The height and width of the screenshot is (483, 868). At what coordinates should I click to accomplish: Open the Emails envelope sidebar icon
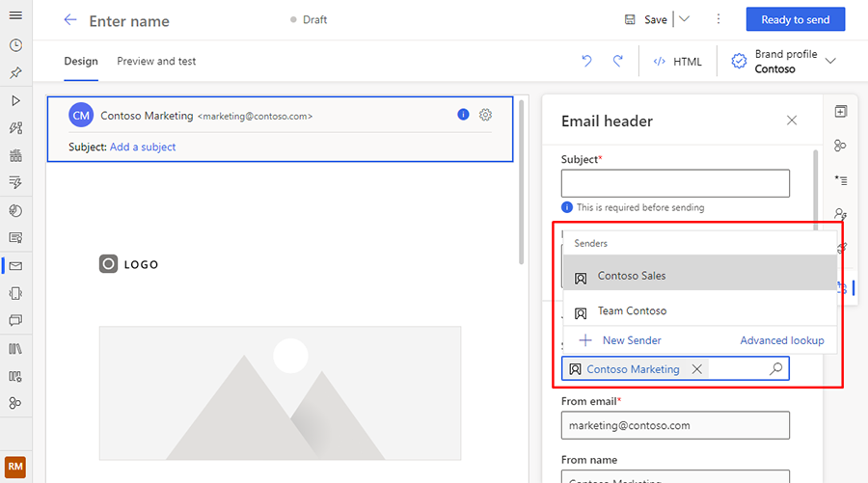point(15,266)
